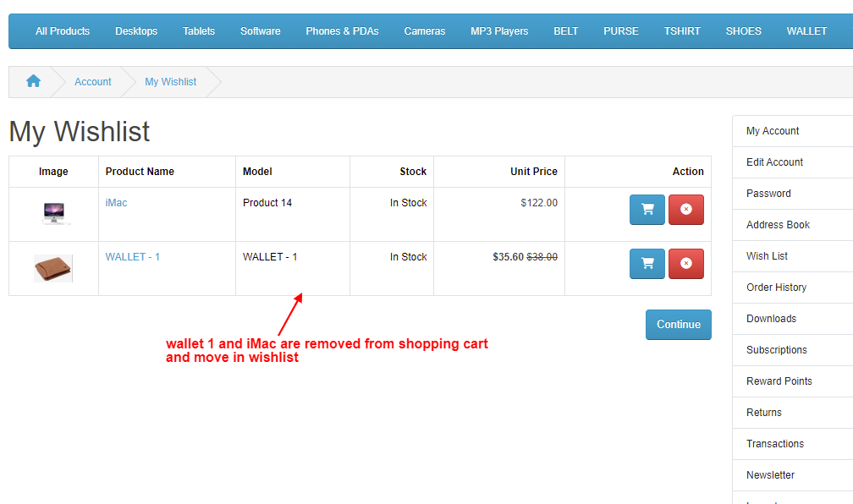Click In Stock in the WALLET - 1 row
The height and width of the screenshot is (504, 853).
408,256
